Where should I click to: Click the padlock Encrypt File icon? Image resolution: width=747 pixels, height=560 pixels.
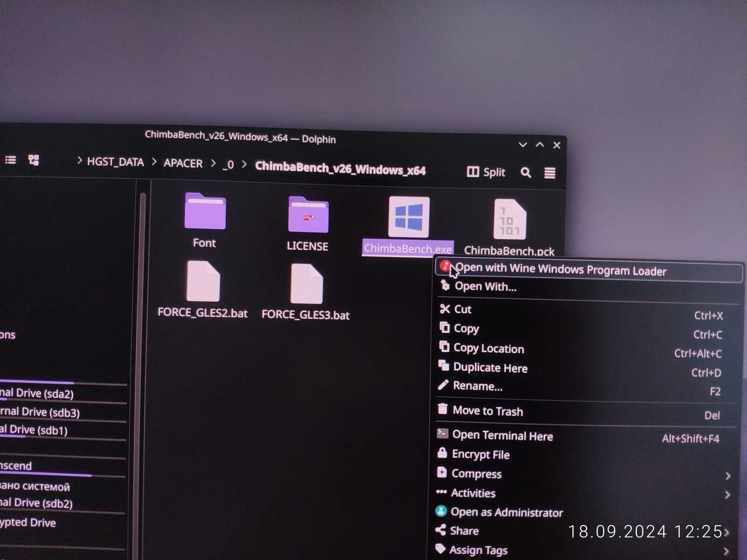442,453
